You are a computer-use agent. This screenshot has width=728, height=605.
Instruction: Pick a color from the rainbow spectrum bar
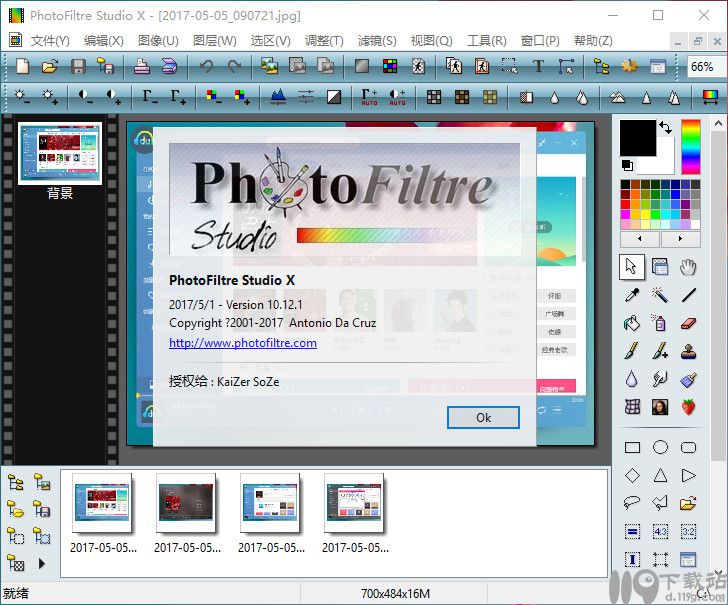[691, 147]
